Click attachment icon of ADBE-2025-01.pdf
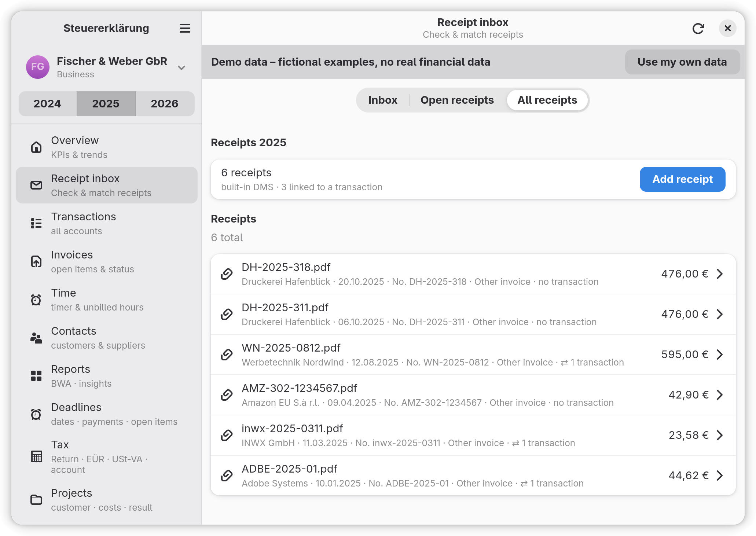756x536 pixels. click(x=227, y=476)
